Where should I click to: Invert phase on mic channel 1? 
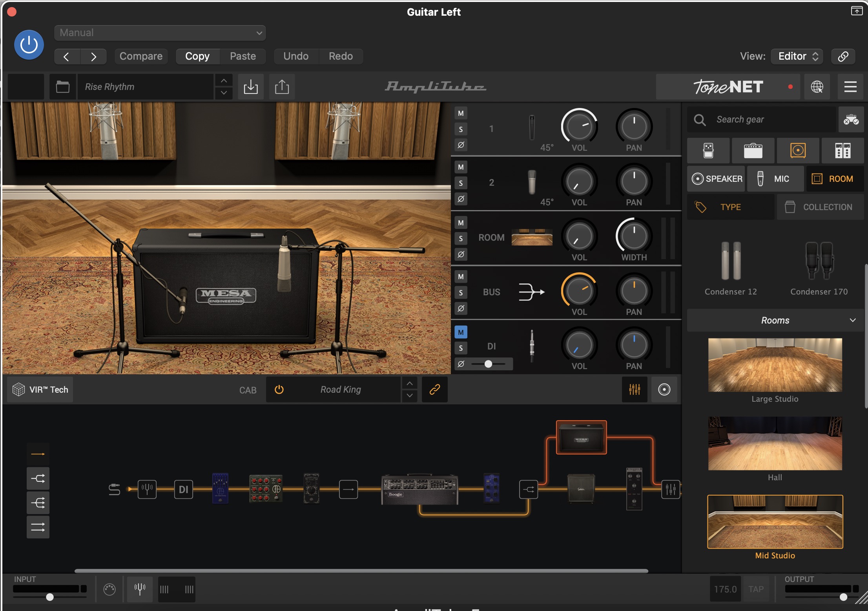pyautogui.click(x=461, y=145)
